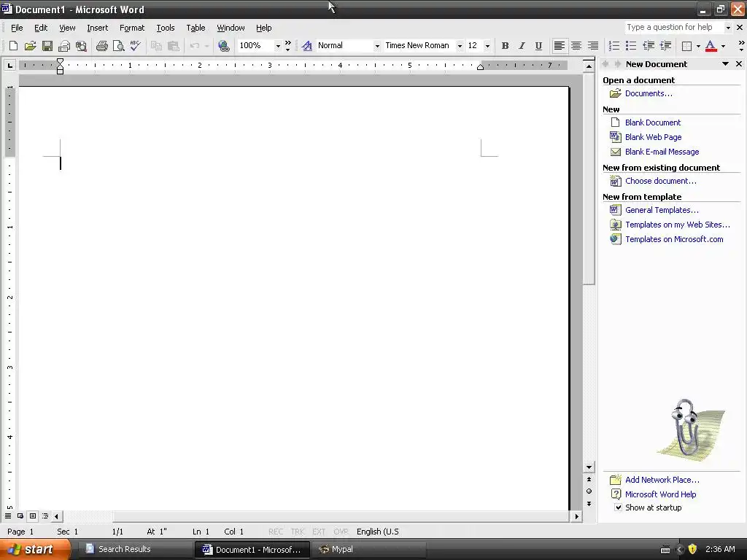Click the Print toolbar icon
The image size is (747, 560).
[101, 46]
